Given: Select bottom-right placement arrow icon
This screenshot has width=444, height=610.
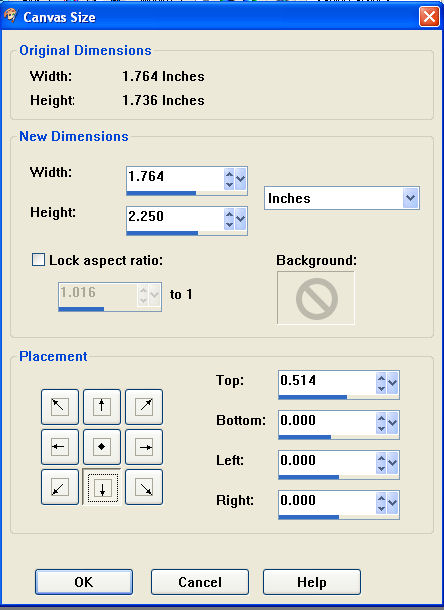Looking at the screenshot, I should pyautogui.click(x=144, y=487).
